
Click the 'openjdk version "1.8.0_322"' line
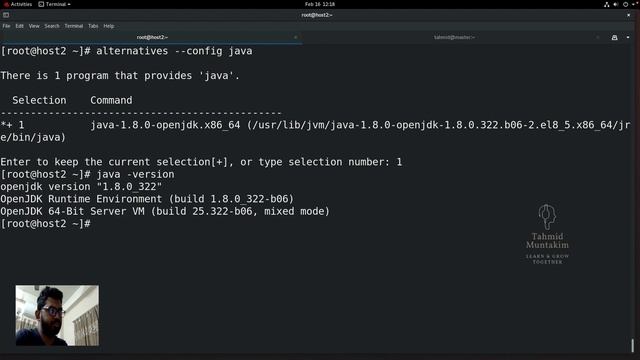click(81, 187)
